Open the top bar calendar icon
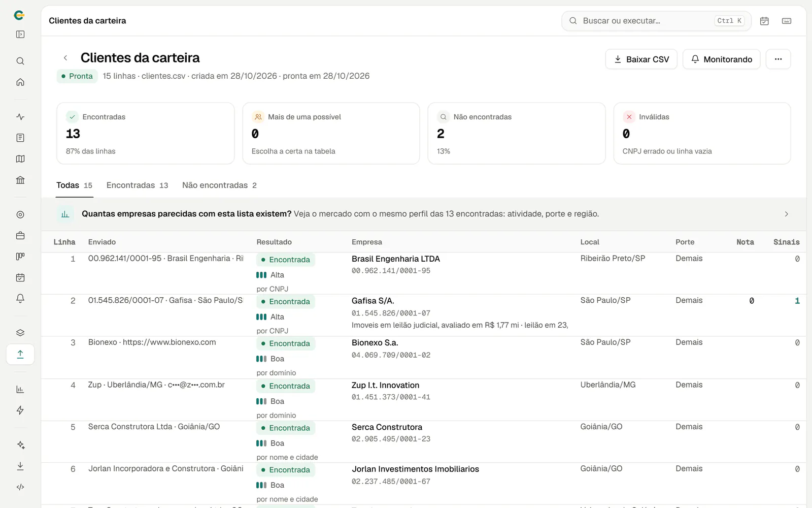Image resolution: width=812 pixels, height=508 pixels. coord(764,21)
